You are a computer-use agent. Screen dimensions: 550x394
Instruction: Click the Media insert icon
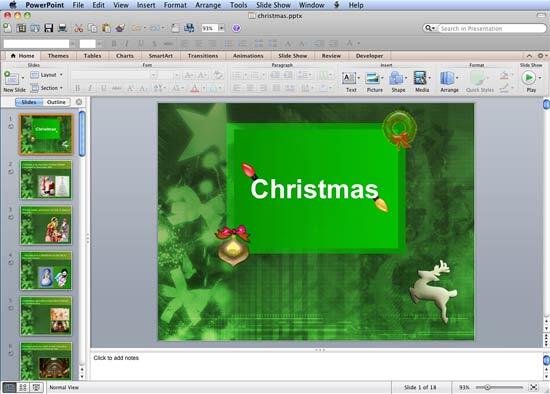[420, 78]
